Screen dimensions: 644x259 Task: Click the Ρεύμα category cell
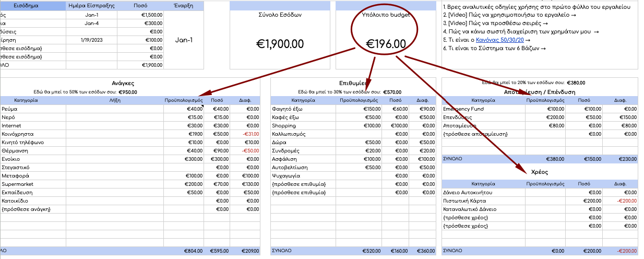[9, 109]
